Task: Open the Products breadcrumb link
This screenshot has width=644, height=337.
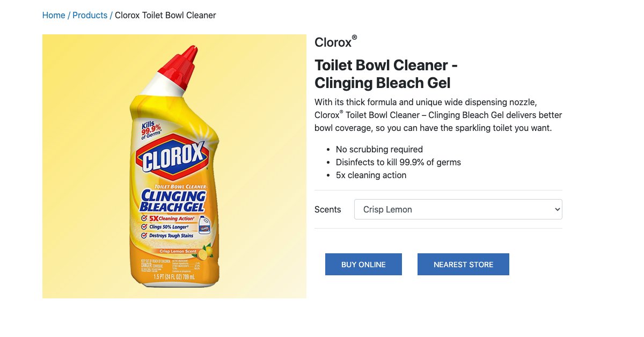Action: (x=90, y=15)
